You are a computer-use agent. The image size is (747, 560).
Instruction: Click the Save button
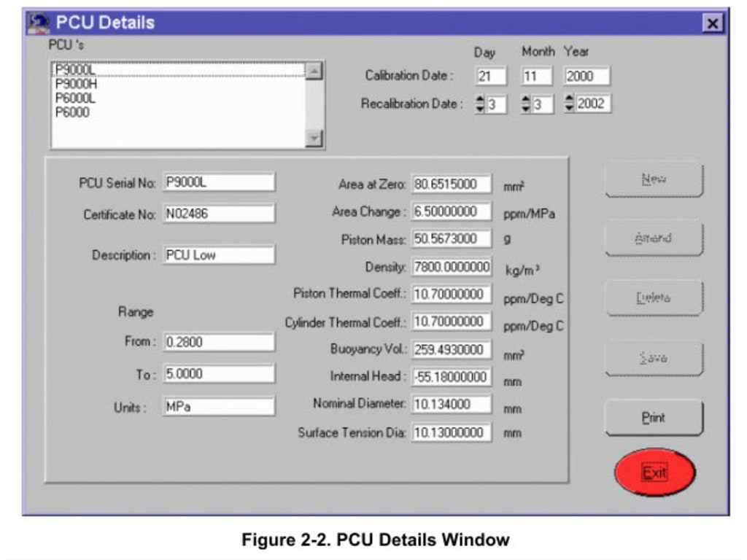click(653, 356)
